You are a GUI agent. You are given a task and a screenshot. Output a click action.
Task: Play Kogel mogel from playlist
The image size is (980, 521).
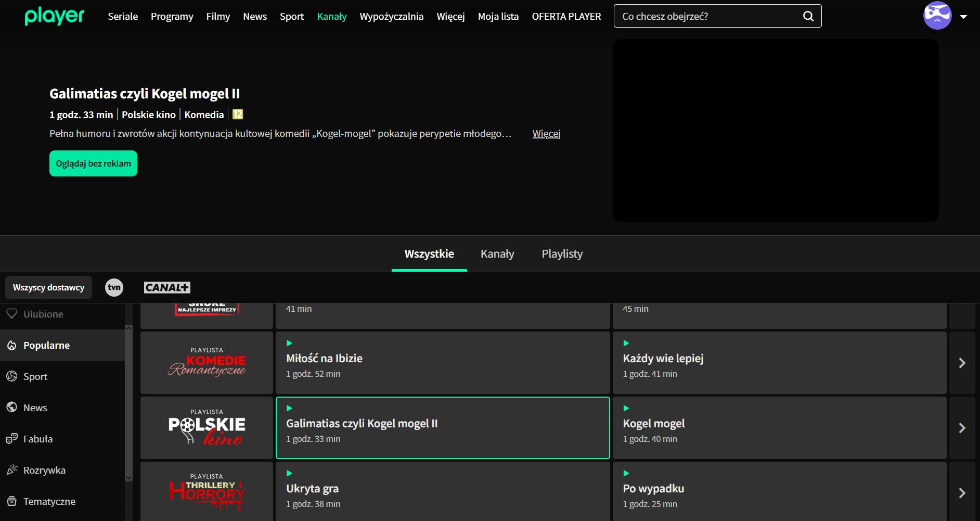coord(779,428)
